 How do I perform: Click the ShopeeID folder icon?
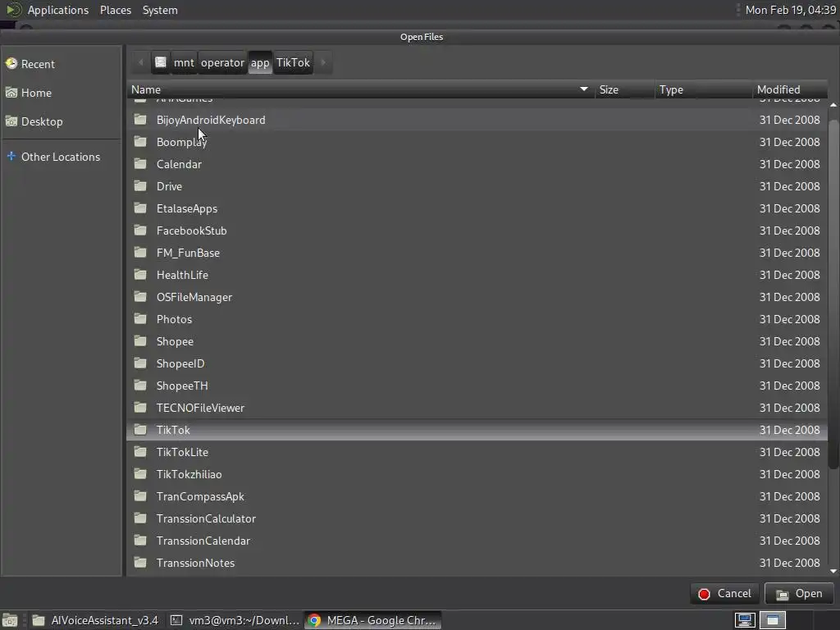140,363
